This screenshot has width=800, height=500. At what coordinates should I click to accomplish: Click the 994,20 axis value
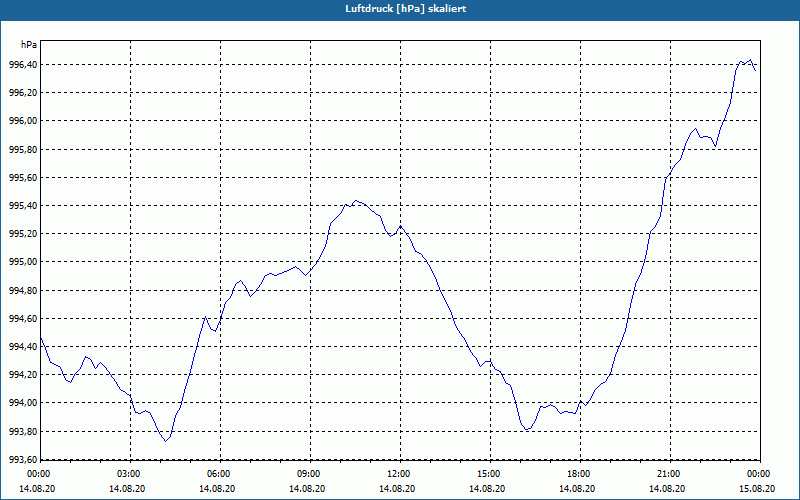(x=23, y=374)
